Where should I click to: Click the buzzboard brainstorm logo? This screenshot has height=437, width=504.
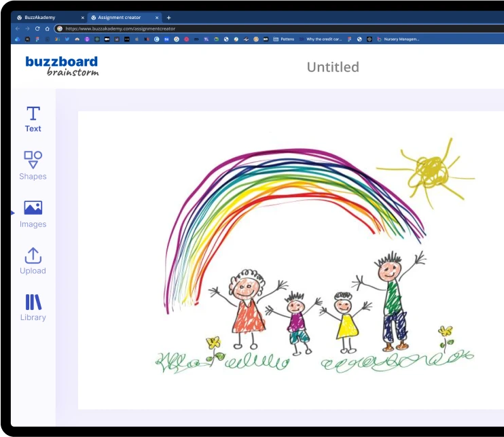tap(62, 66)
